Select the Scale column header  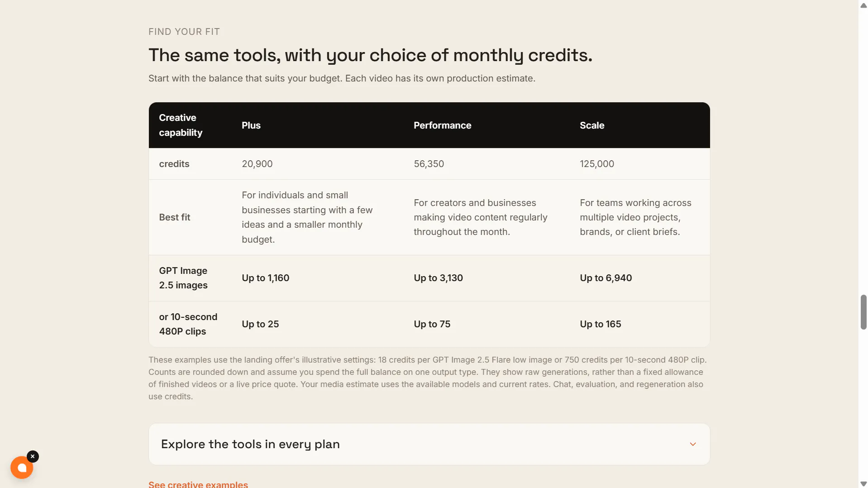tap(592, 125)
